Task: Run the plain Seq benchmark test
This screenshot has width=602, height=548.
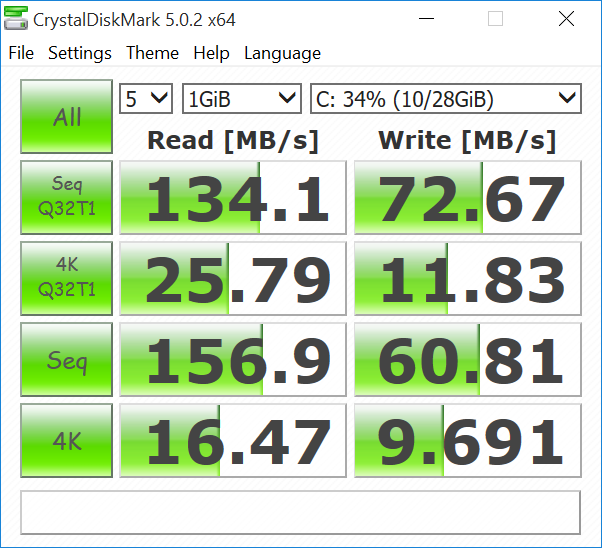Action: point(67,360)
